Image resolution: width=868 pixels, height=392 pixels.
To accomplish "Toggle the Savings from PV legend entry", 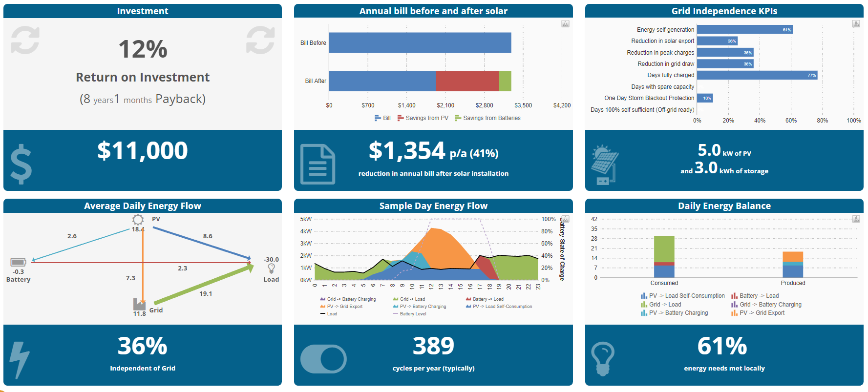I will click(423, 118).
